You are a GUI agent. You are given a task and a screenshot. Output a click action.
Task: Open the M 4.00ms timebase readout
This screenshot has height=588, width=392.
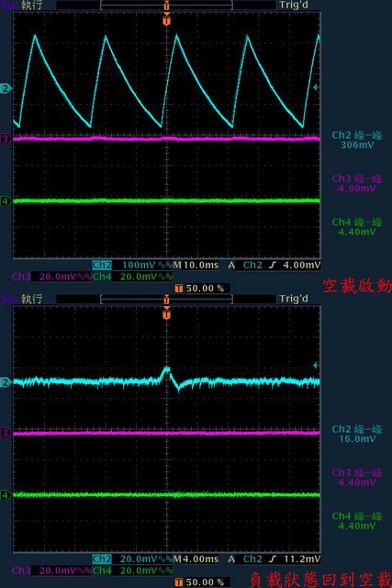point(196,560)
